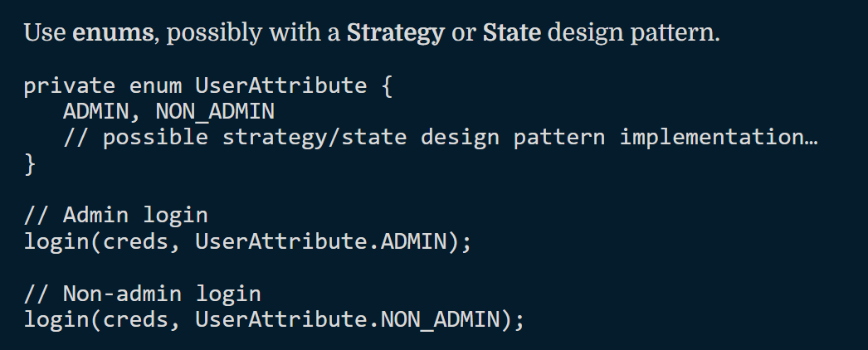Click the NON_ADMIN constant in the enum body
868x350 pixels.
coord(215,112)
